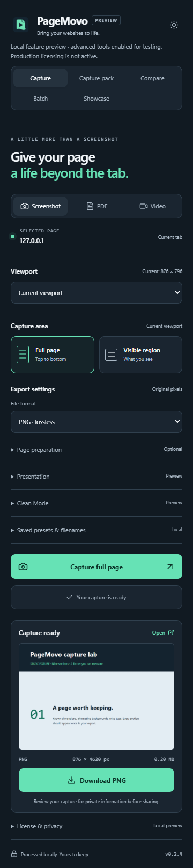Viewport: 193px width, 868px height.
Task: Switch to the Compare tab
Action: point(152,78)
